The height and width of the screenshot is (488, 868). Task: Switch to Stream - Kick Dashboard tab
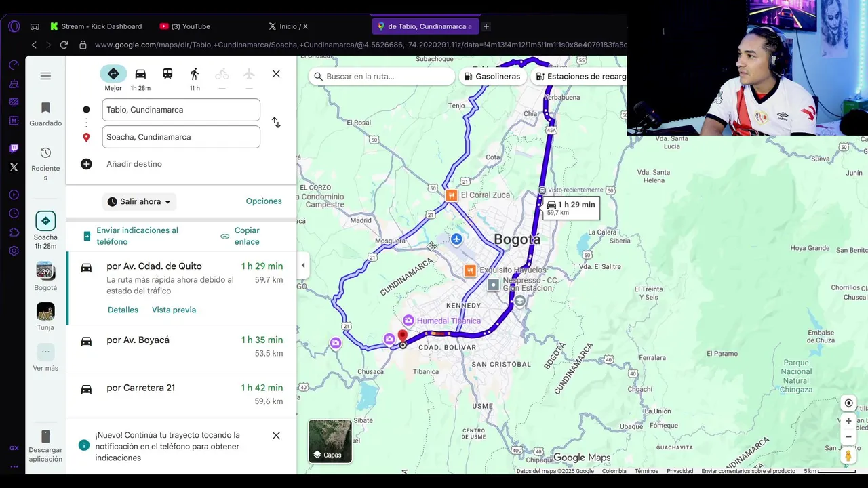point(96,26)
